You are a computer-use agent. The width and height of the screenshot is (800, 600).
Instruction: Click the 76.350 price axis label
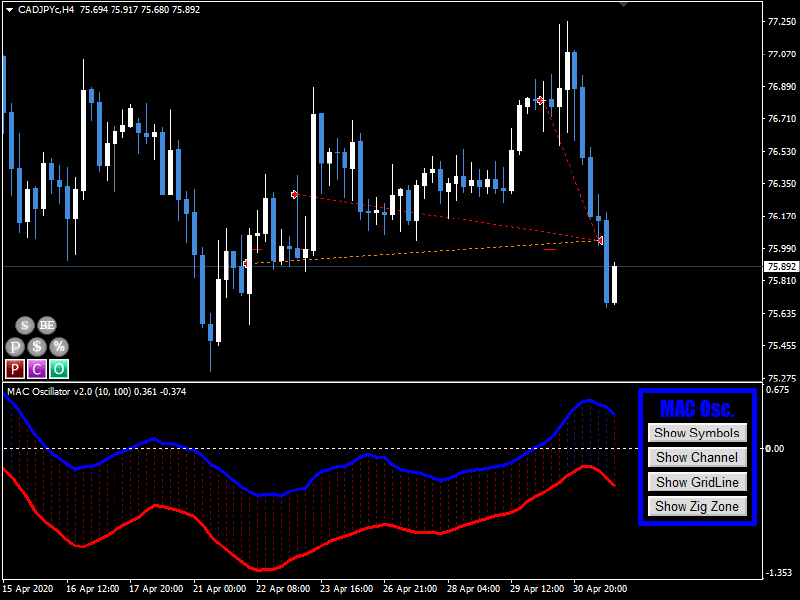point(782,183)
